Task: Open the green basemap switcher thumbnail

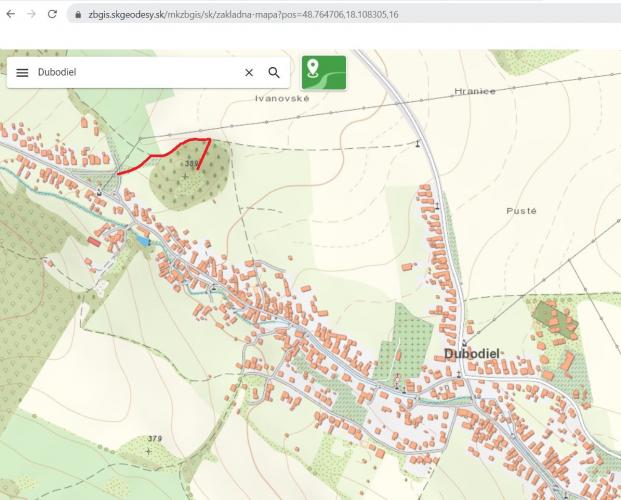Action: pyautogui.click(x=324, y=73)
